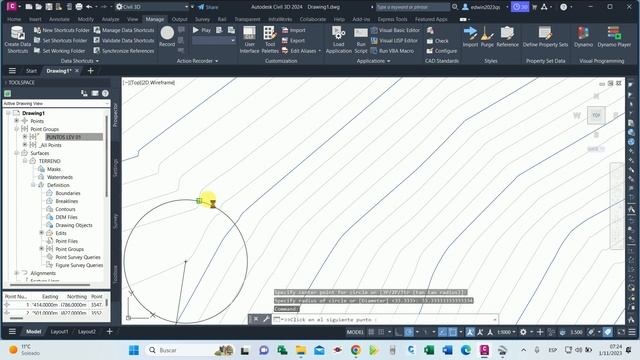The width and height of the screenshot is (640, 360).
Task: Open Analyze ribbon tab
Action: click(110, 19)
